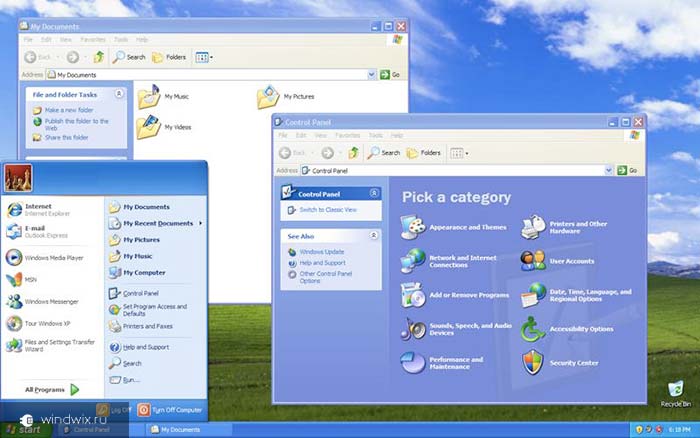Open Help and Support from Start menu

139,347
